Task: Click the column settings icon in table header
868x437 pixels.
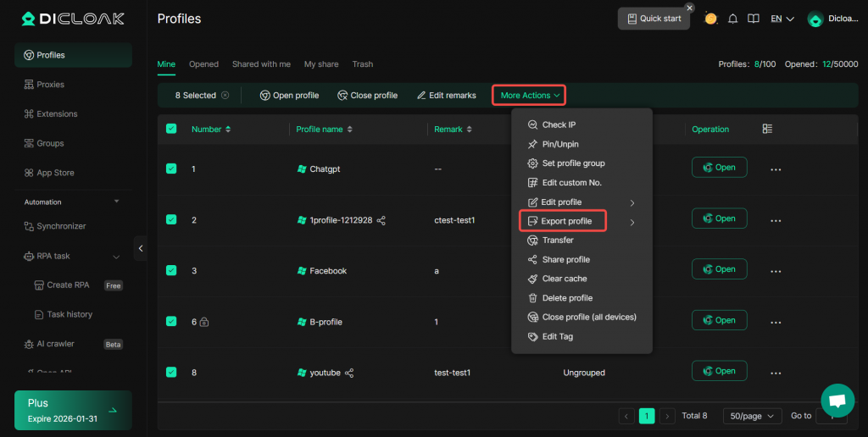Action: (x=767, y=129)
